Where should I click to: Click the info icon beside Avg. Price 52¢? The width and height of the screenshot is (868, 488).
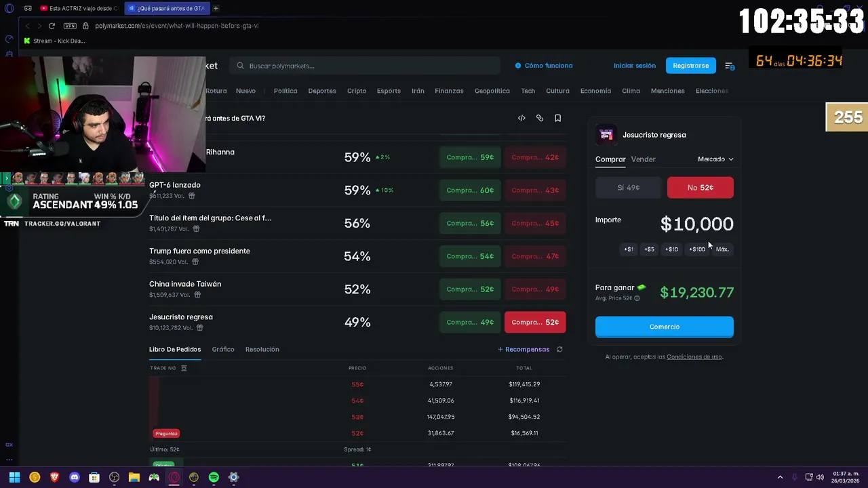coord(637,298)
